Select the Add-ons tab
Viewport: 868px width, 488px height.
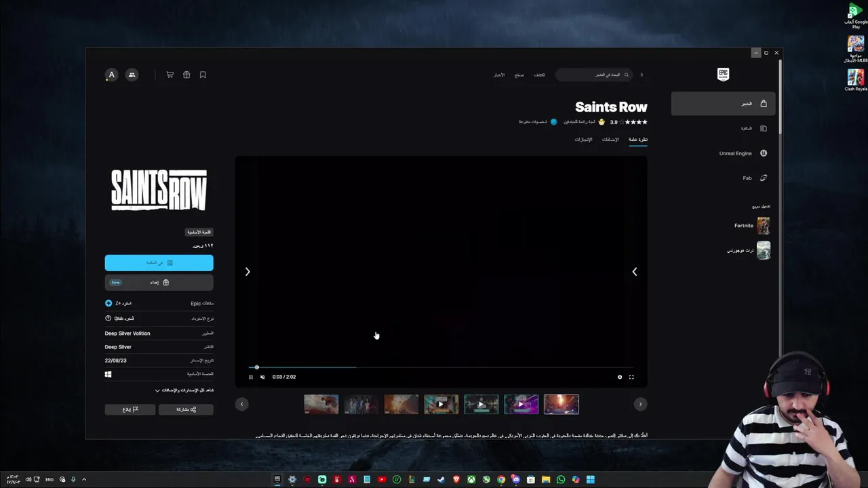click(610, 140)
